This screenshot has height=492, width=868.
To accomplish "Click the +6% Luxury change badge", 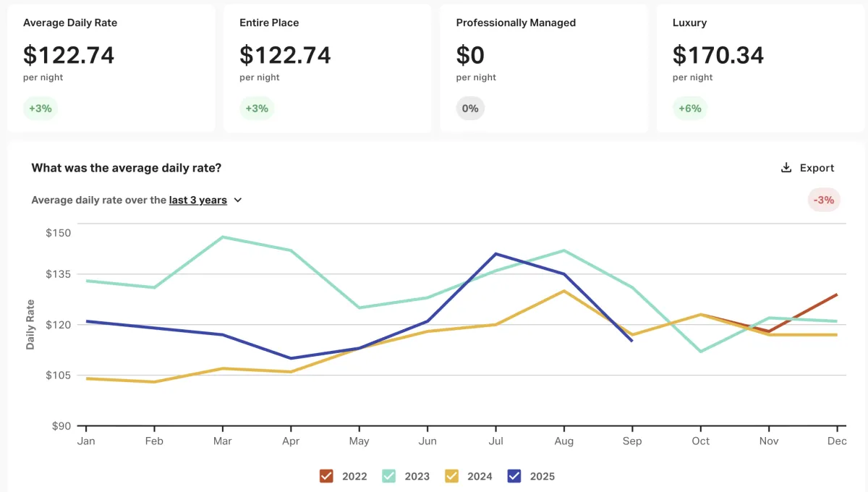I will (x=689, y=109).
